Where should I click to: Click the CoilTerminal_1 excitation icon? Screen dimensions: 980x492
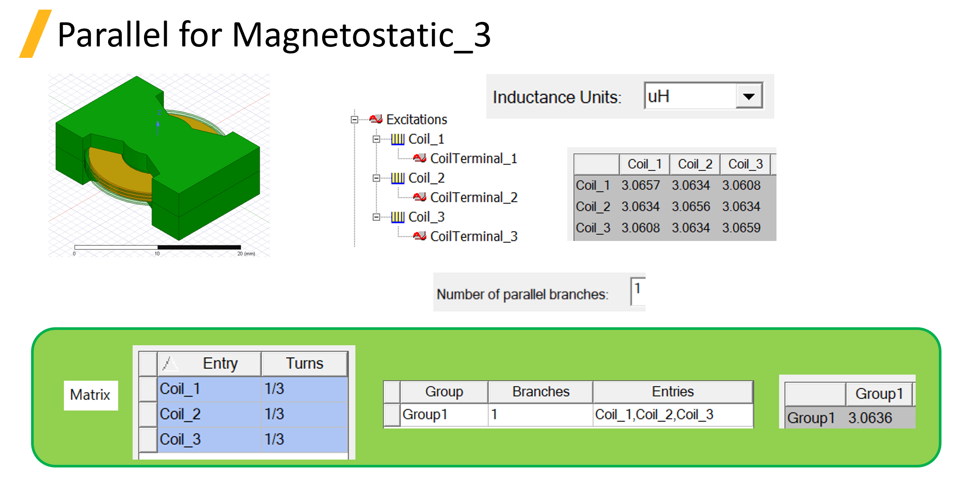(x=420, y=158)
